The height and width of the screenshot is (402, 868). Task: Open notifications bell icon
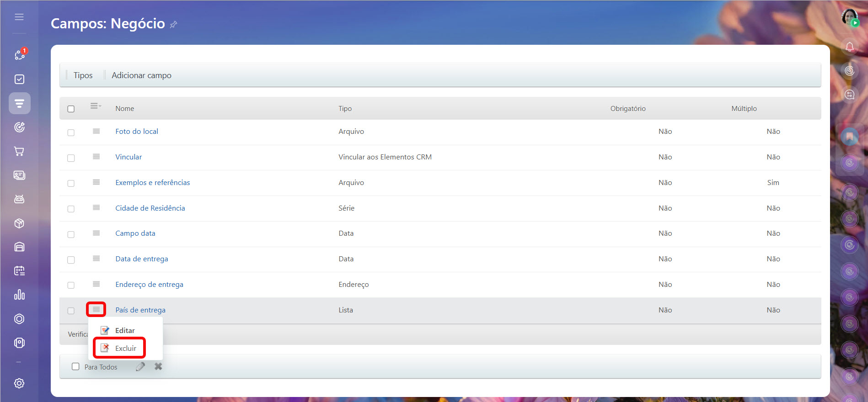coord(849,47)
